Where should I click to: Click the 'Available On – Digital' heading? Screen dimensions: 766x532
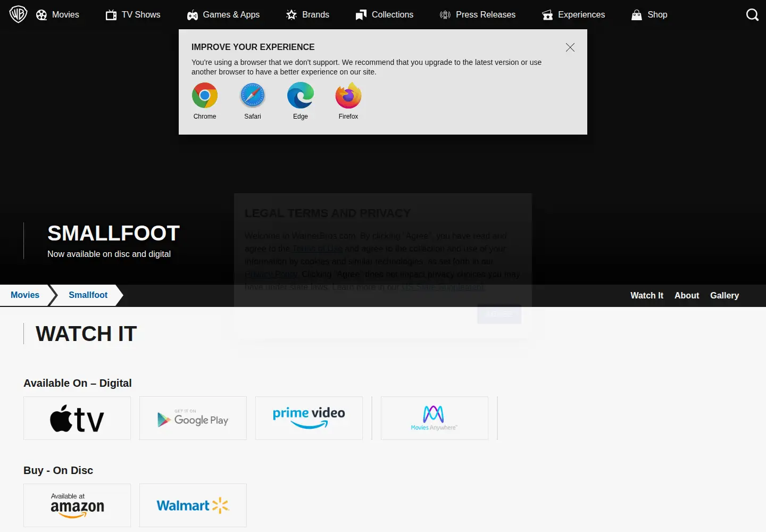tap(78, 383)
